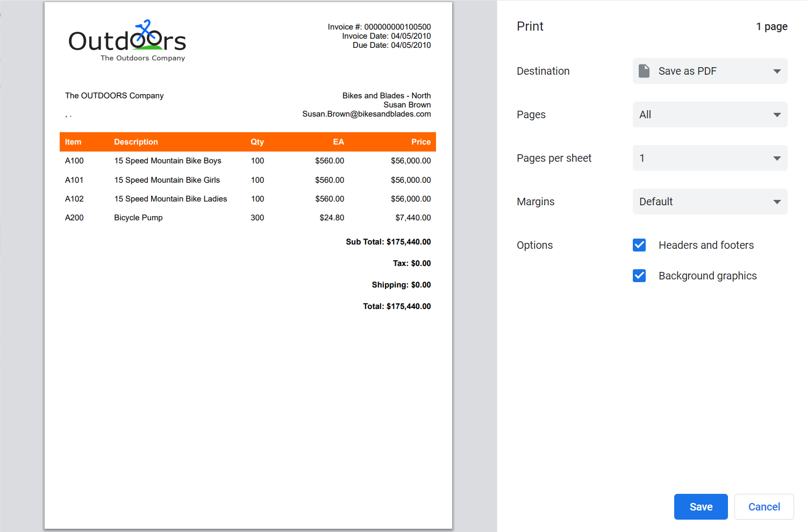Click the Shipping: $0.00 line
This screenshot has width=807, height=532.
(x=401, y=285)
